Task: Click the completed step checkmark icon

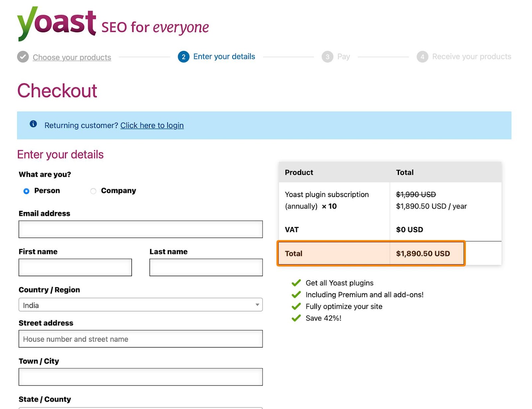Action: click(23, 57)
